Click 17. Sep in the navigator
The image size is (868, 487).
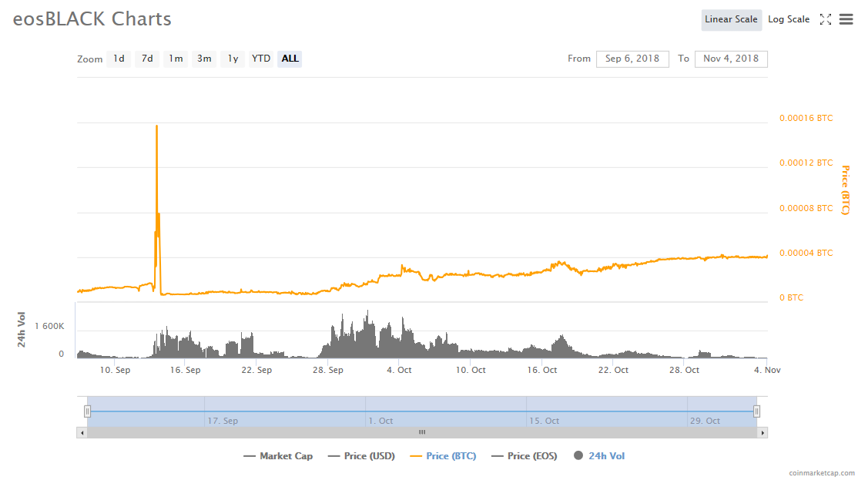point(223,421)
